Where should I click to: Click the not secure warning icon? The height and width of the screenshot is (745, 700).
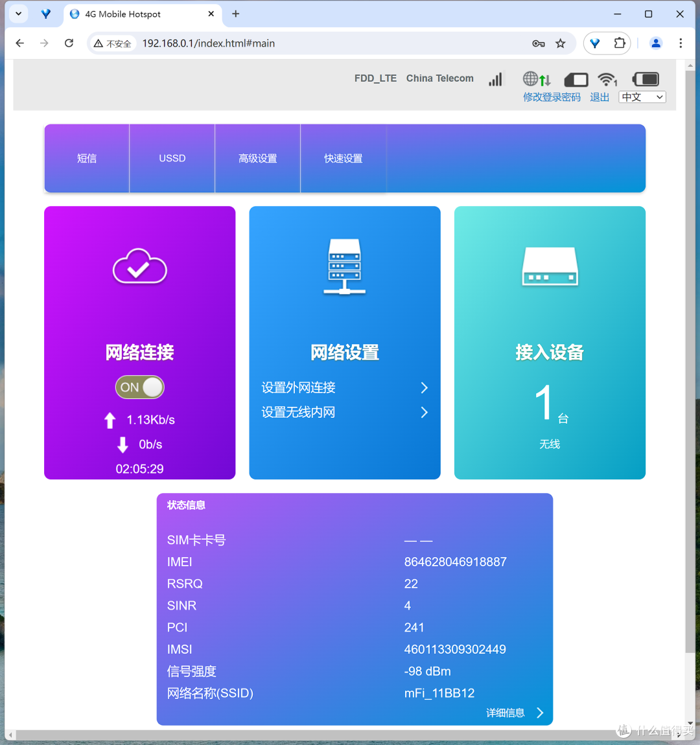tap(98, 43)
